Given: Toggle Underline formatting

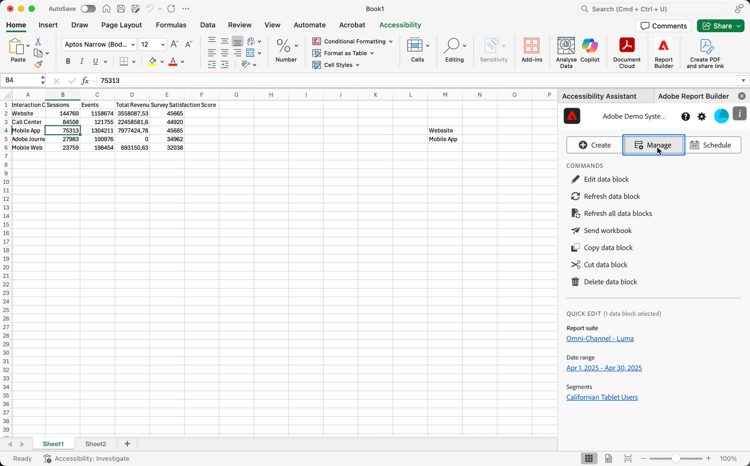Looking at the screenshot, I should click(95, 61).
